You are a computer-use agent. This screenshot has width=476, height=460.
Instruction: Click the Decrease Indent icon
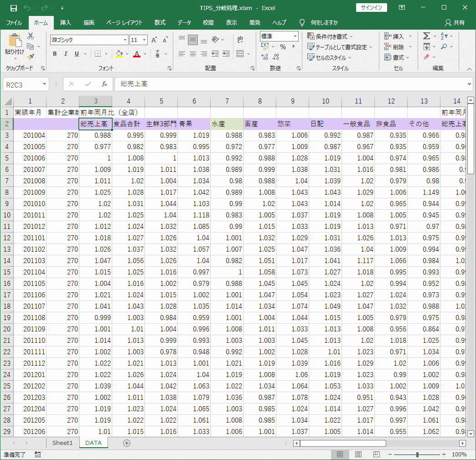[x=215, y=54]
